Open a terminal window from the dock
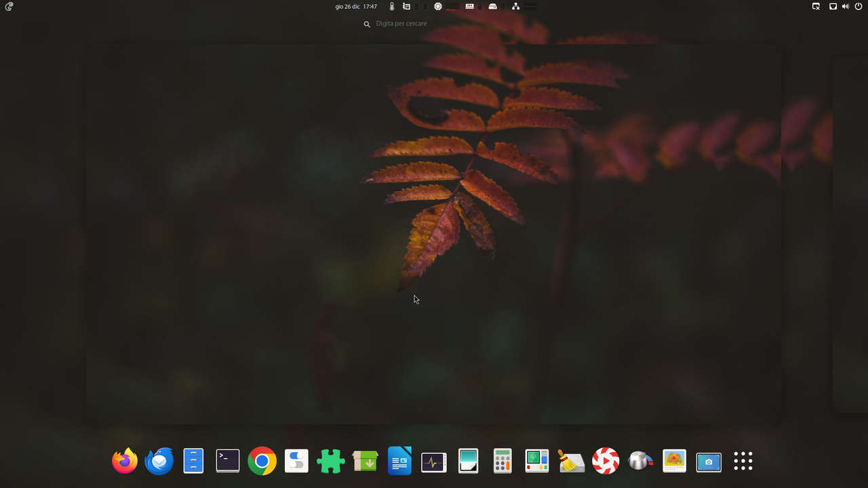The width and height of the screenshot is (868, 488). click(227, 461)
